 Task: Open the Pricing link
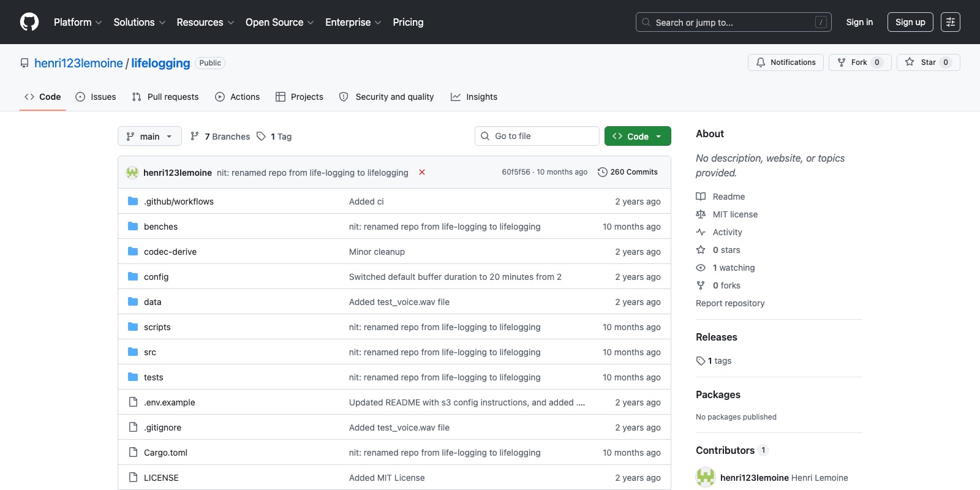pos(408,22)
